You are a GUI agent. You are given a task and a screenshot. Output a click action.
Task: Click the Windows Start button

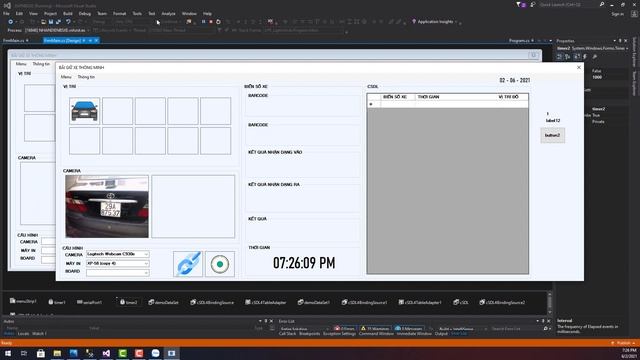tap(8, 353)
